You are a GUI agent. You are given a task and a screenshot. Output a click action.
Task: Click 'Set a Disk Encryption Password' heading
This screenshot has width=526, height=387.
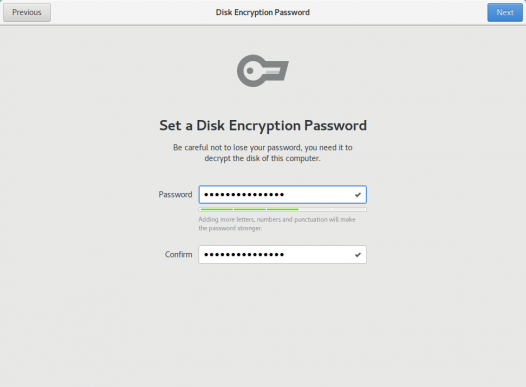click(x=263, y=126)
